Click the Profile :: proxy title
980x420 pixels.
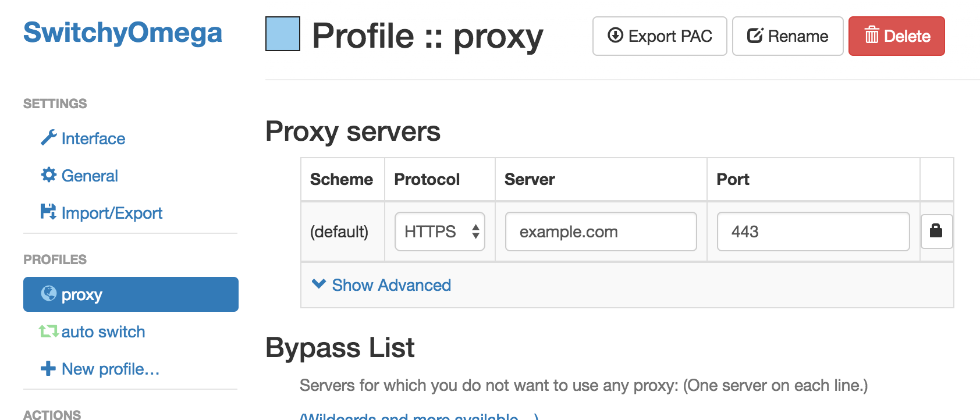pos(428,36)
